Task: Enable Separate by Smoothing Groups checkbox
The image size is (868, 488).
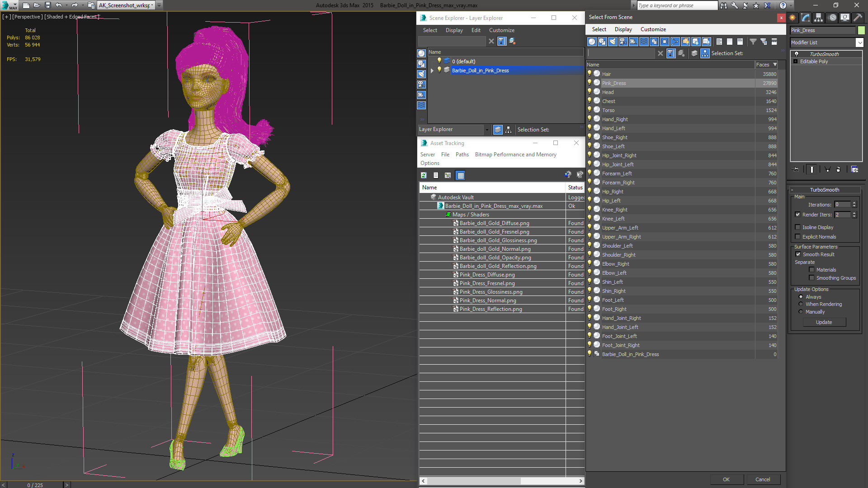Action: pyautogui.click(x=811, y=278)
